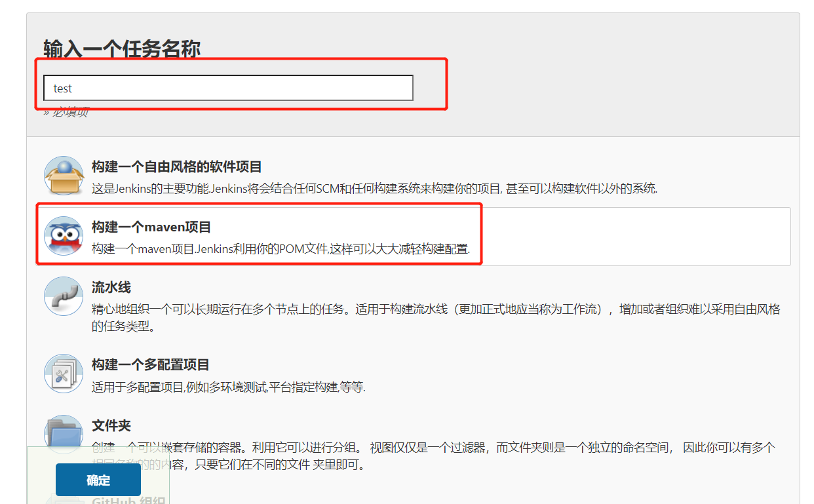Select the multi-configuration project icon
The width and height of the screenshot is (814, 504).
pos(64,374)
